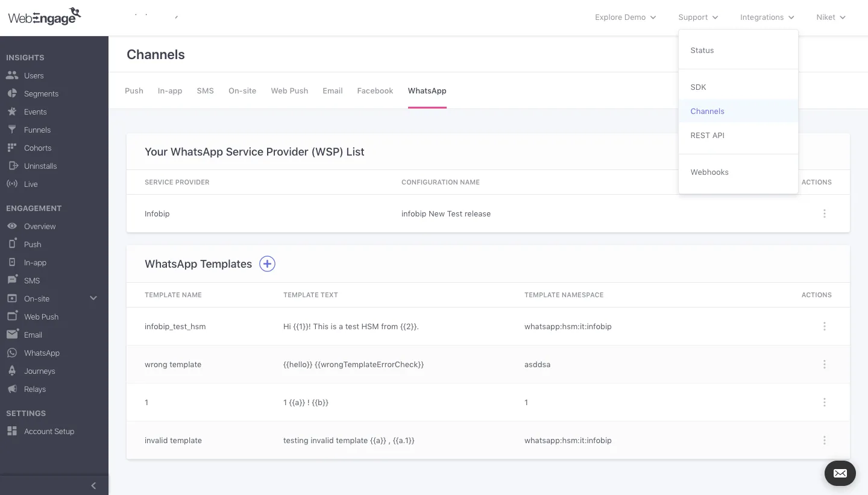Add a new WhatsApp template with plus button

pos(267,263)
